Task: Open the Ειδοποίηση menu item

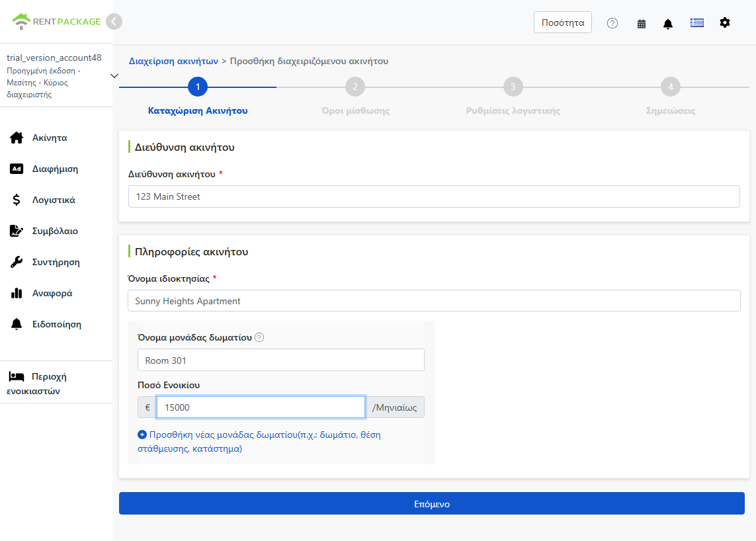Action: coord(56,324)
